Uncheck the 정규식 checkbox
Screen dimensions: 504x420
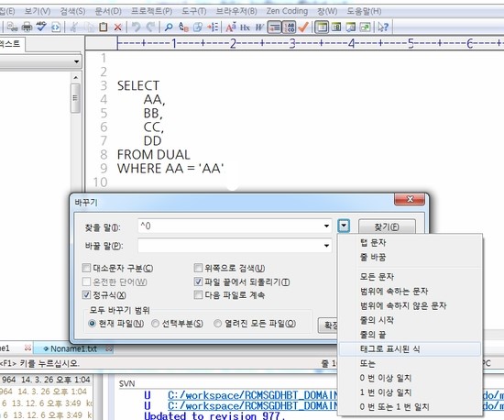tap(86, 294)
